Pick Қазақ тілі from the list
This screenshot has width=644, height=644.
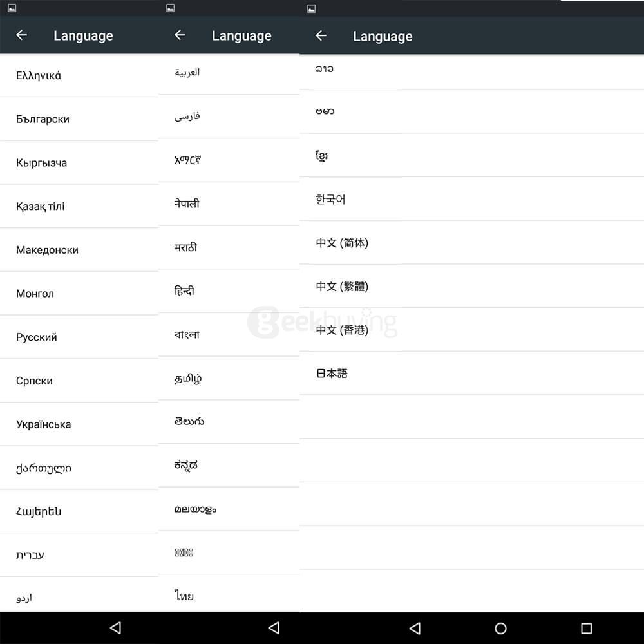coord(41,206)
